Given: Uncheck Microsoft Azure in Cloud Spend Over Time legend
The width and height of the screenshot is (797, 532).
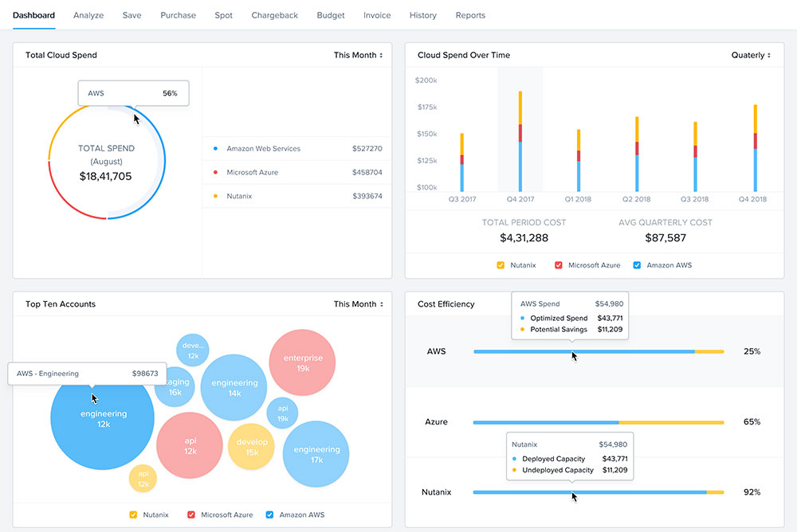Looking at the screenshot, I should (x=559, y=265).
